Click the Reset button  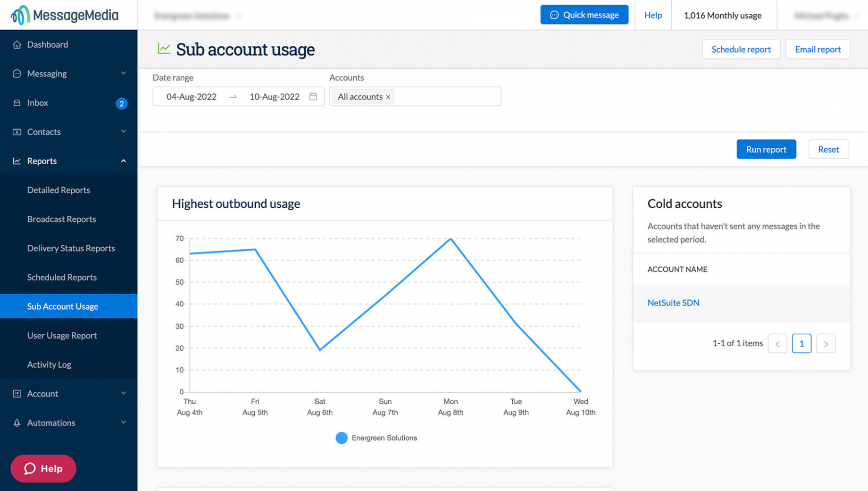point(828,149)
